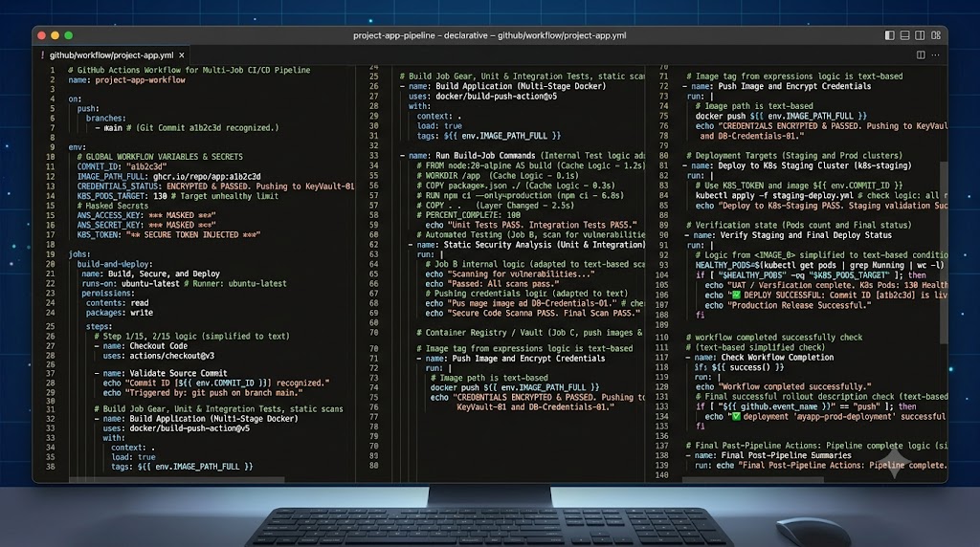Click the 'DEPLOY SUCCESSFUL: Commit ID' echo line

(x=826, y=295)
